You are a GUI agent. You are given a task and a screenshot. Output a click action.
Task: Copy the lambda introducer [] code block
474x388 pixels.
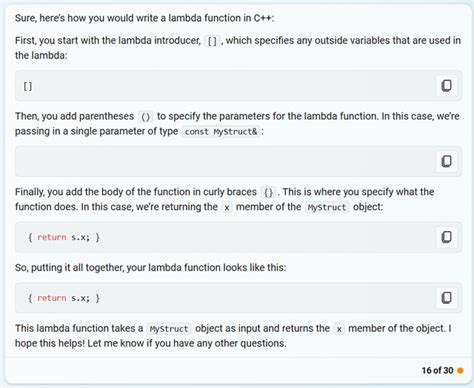(x=446, y=86)
